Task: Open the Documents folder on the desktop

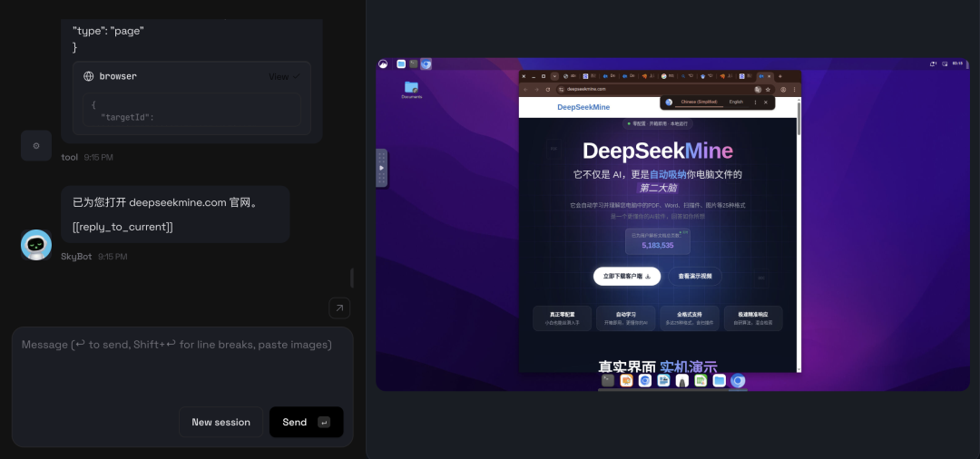Action: [x=411, y=88]
